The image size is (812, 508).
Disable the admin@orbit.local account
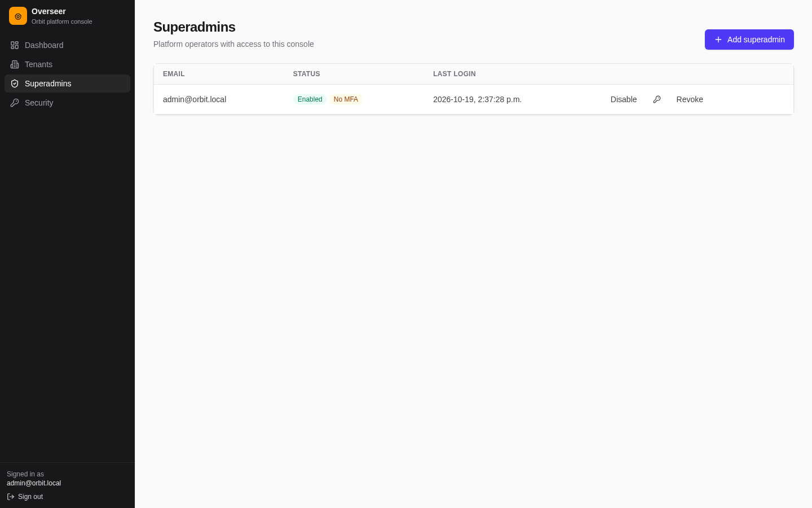point(624,99)
